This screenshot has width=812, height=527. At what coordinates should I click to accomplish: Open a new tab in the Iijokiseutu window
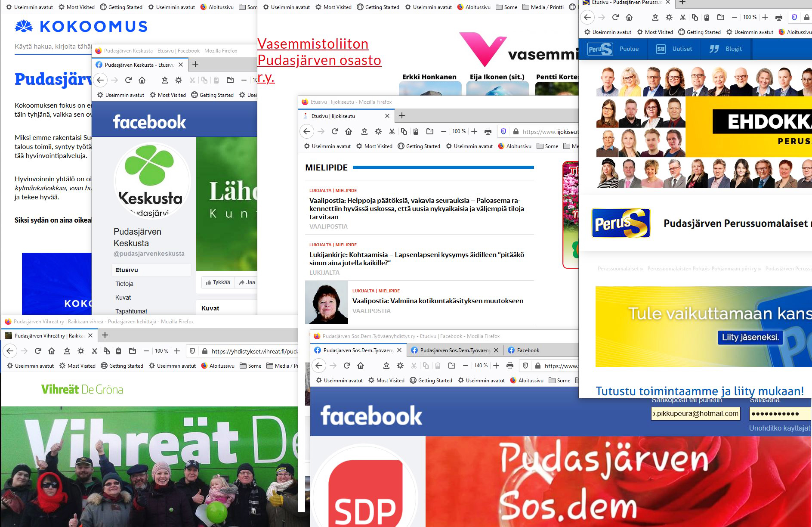402,115
